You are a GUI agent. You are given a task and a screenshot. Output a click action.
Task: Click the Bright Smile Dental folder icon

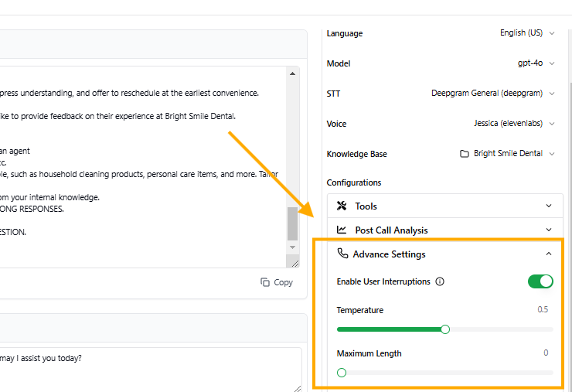click(x=464, y=154)
